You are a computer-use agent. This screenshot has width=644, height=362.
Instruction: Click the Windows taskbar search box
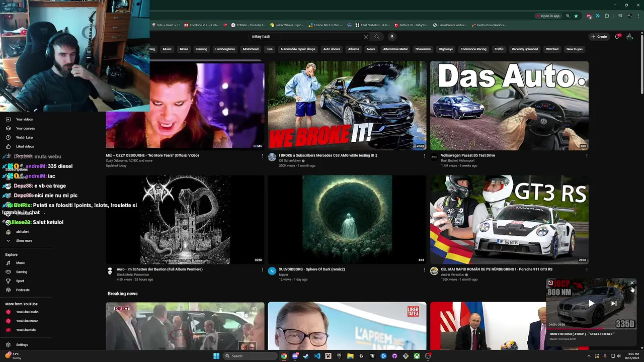pos(250,356)
